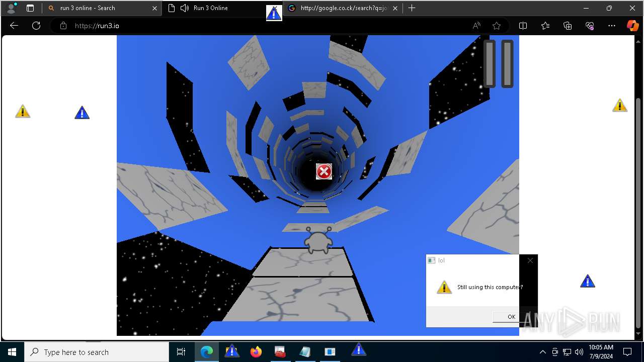Viewport: 644px width, 362px height.
Task: Click the taskbar search box
Action: point(97,352)
